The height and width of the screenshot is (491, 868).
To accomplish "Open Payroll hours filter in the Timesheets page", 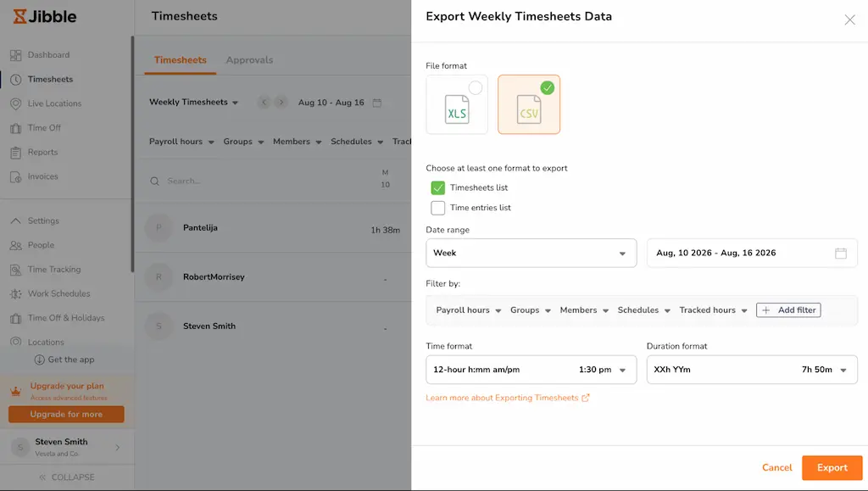I will (181, 142).
